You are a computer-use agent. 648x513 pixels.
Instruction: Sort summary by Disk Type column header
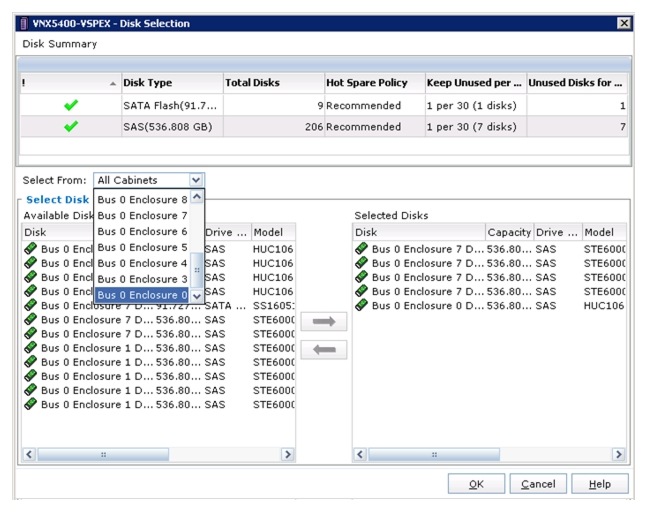169,82
